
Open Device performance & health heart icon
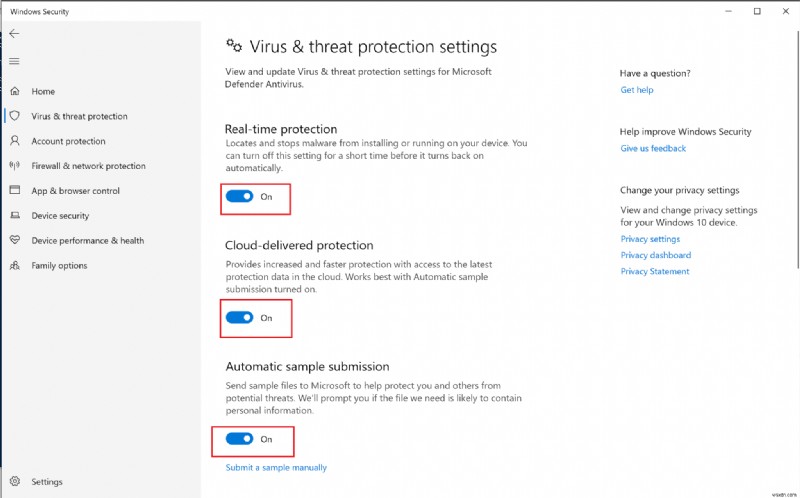click(x=14, y=240)
